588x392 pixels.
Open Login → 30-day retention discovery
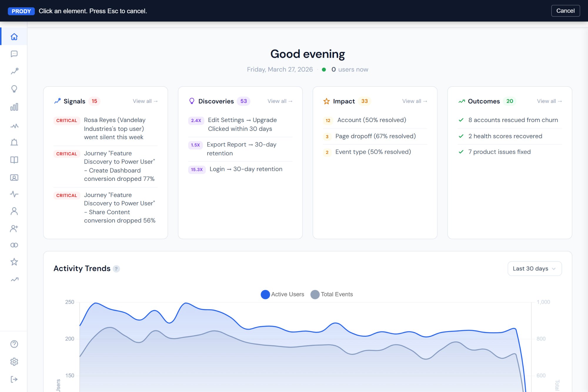pyautogui.click(x=240, y=169)
